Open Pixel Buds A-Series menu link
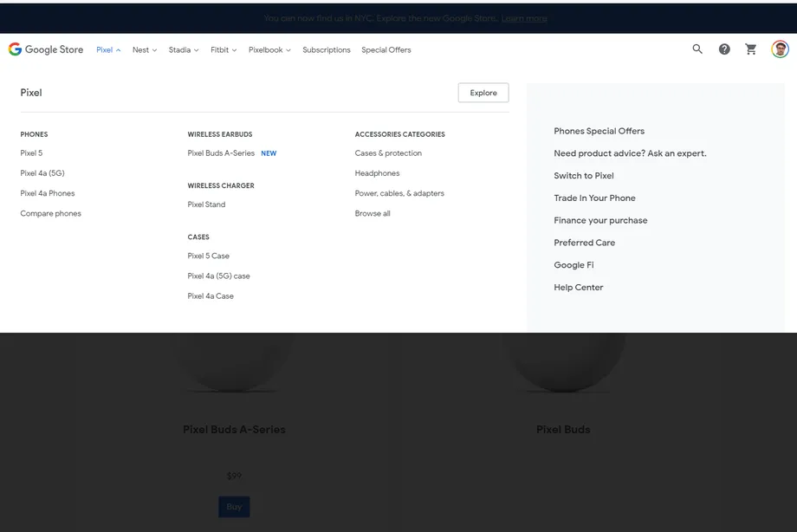Image resolution: width=797 pixels, height=532 pixels. click(221, 153)
